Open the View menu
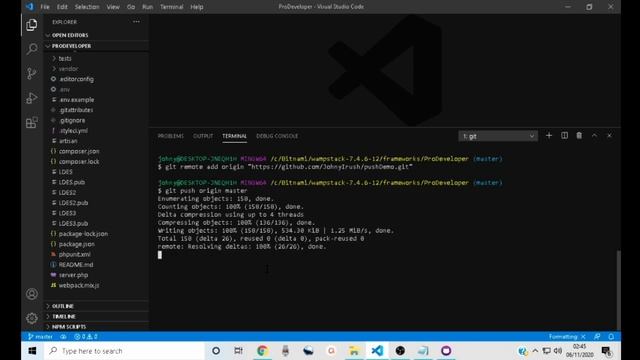 pyautogui.click(x=113, y=7)
